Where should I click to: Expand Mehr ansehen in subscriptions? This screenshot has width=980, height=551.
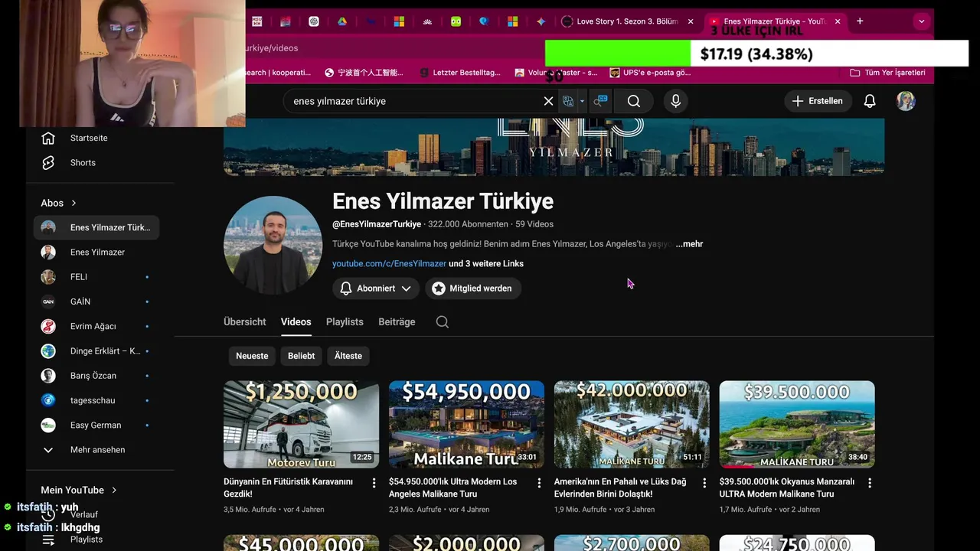click(x=96, y=450)
